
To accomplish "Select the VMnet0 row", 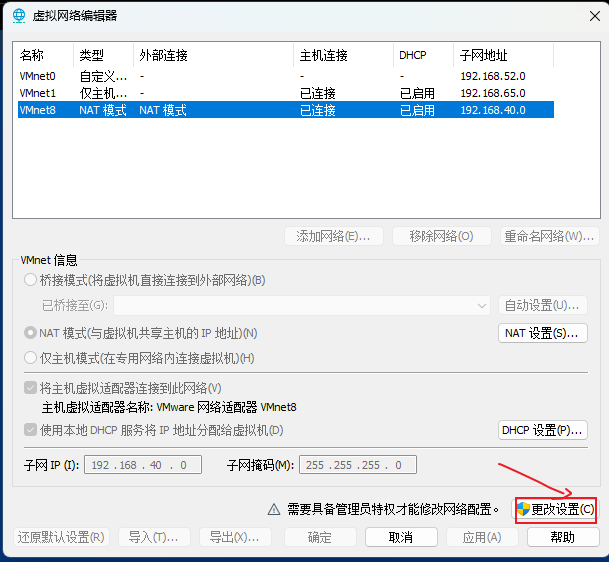I will pos(286,76).
